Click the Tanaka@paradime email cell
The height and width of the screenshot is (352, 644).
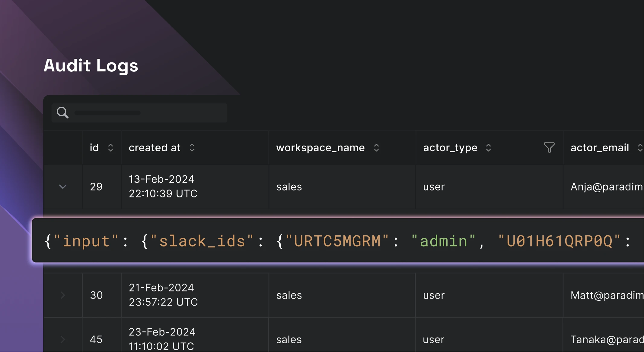click(x=607, y=340)
